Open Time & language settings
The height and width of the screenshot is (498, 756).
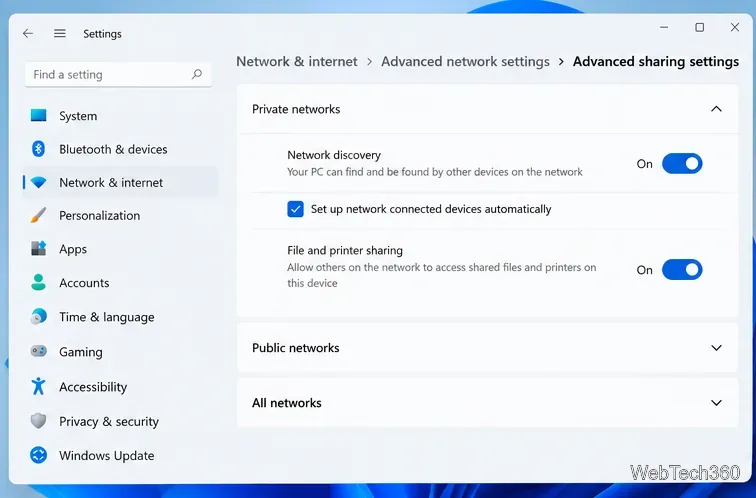pyautogui.click(x=121, y=317)
